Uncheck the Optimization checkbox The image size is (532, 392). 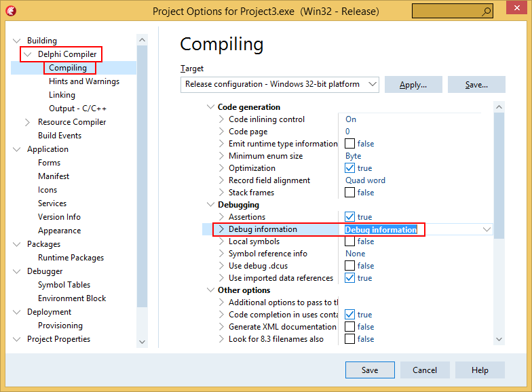coord(349,168)
